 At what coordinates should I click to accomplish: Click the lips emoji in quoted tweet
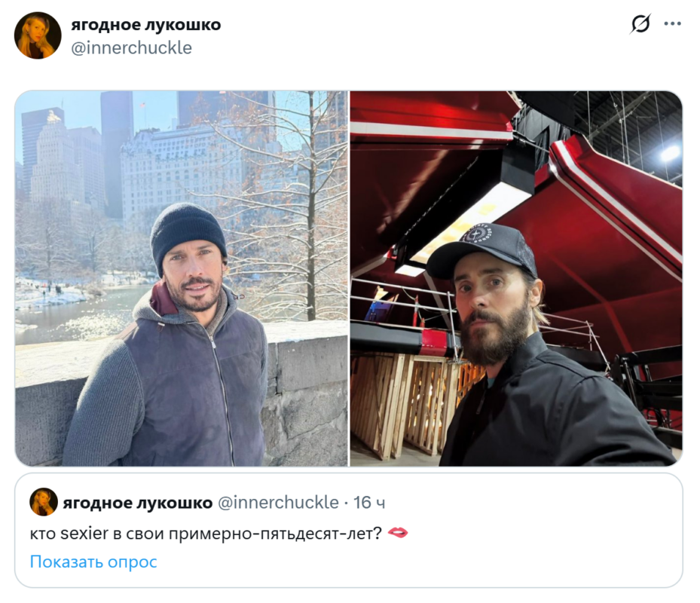pyautogui.click(x=397, y=533)
